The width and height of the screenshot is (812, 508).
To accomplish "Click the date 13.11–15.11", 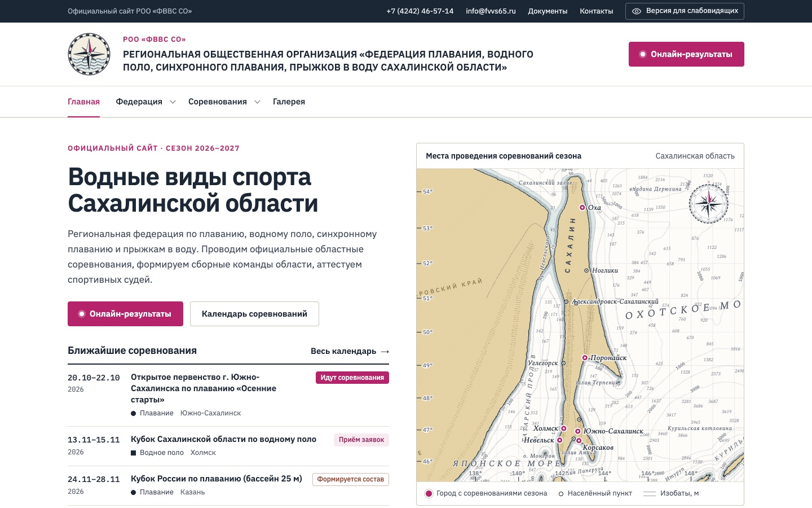I will point(94,440).
